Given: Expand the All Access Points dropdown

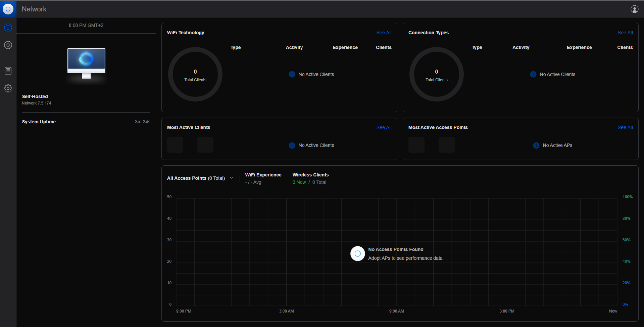Looking at the screenshot, I should (x=231, y=178).
